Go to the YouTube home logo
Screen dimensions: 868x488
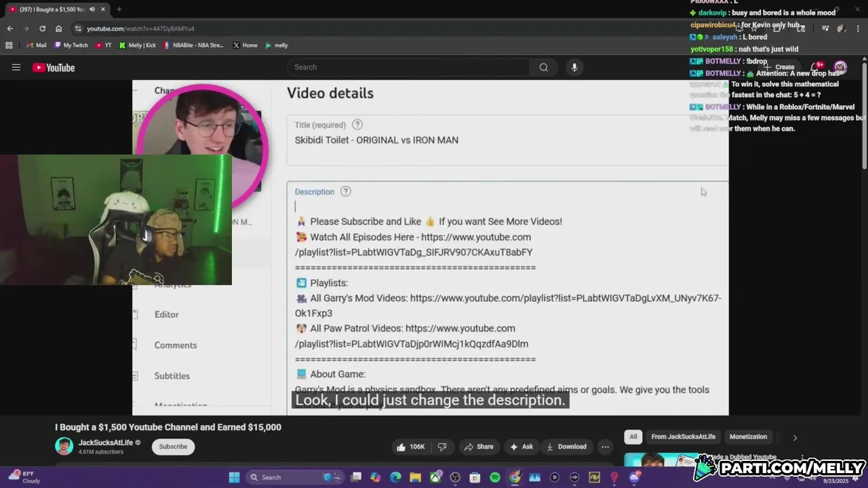click(54, 67)
